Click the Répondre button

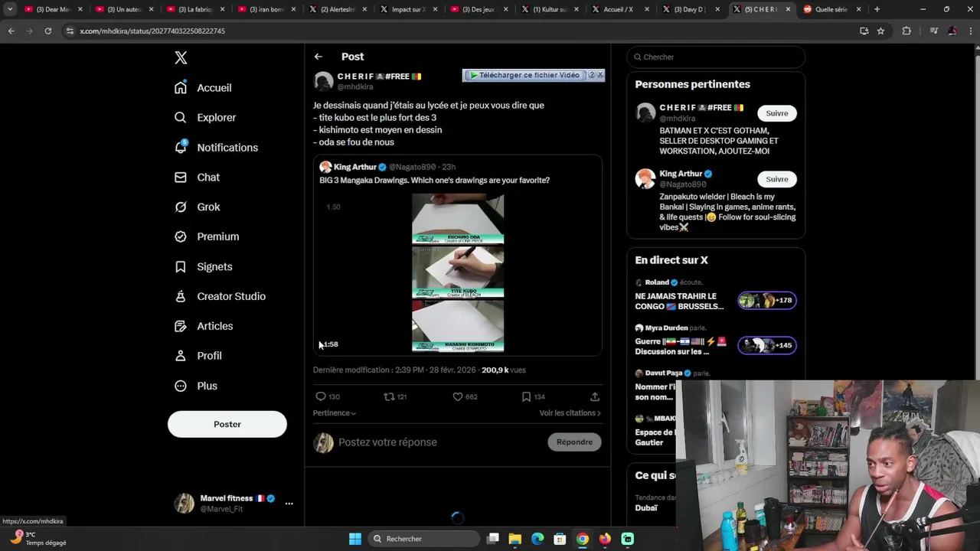(574, 442)
